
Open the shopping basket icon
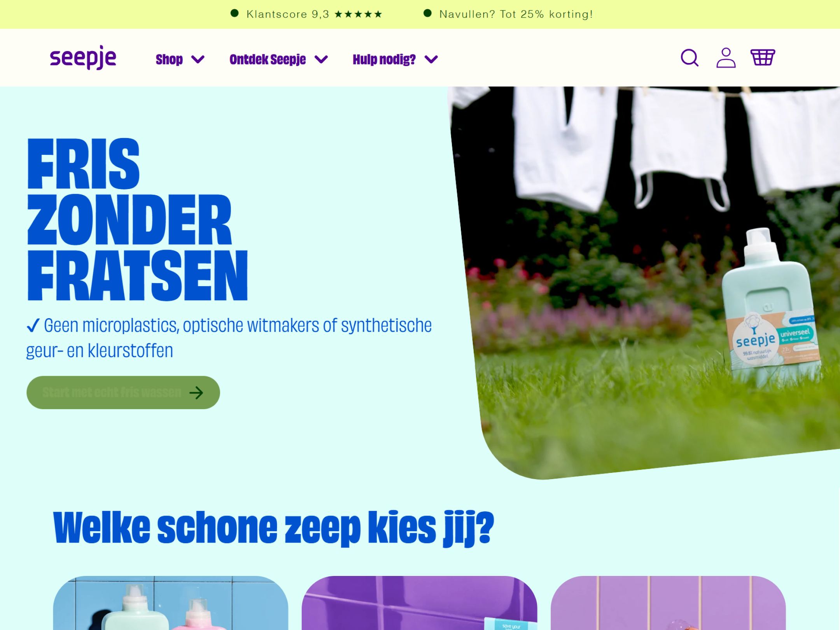[x=763, y=58]
